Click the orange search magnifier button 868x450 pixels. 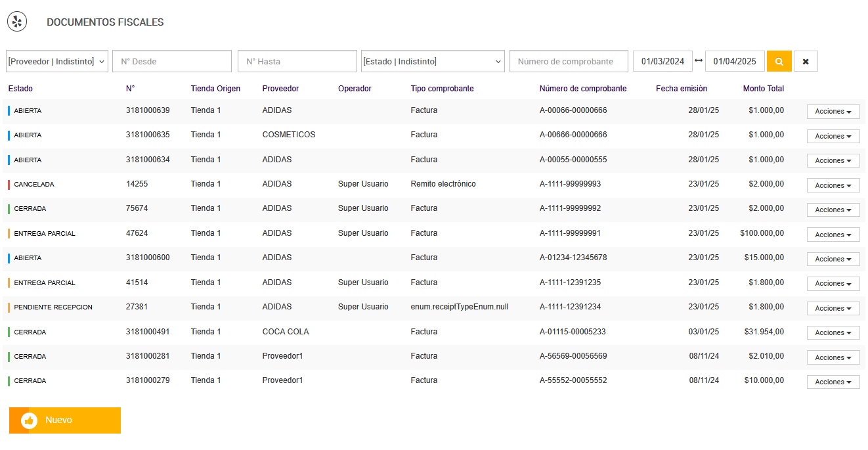pos(779,61)
